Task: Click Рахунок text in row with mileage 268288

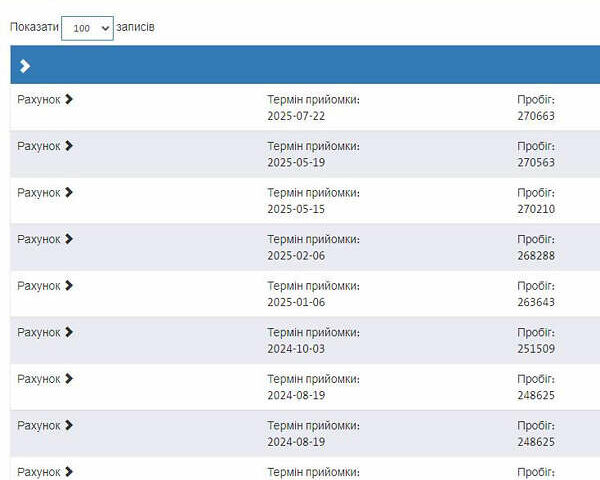Action: click(39, 239)
